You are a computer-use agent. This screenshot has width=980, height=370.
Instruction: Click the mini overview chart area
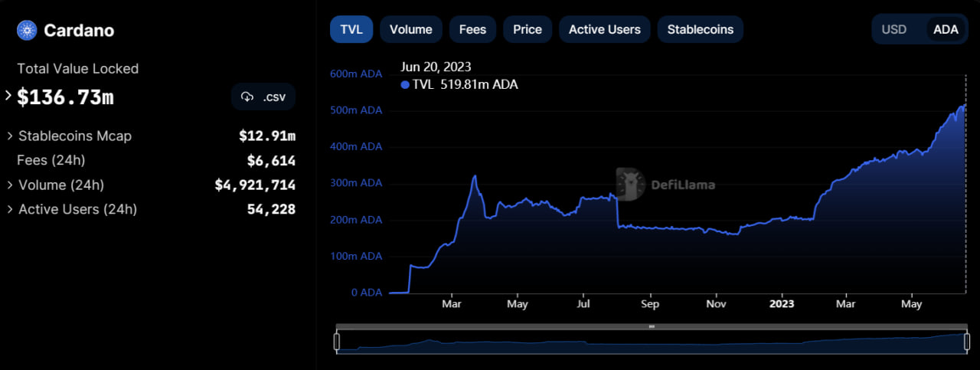click(x=652, y=342)
